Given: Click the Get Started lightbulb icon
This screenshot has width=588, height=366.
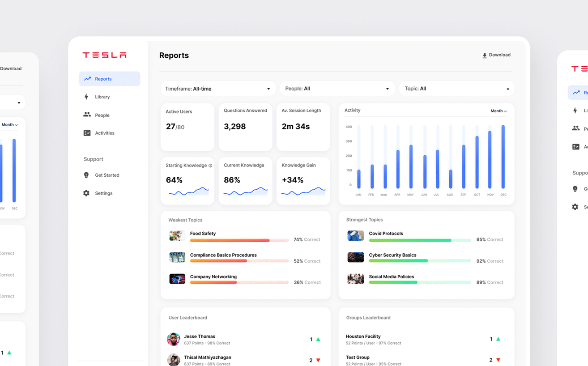Looking at the screenshot, I should tap(86, 175).
